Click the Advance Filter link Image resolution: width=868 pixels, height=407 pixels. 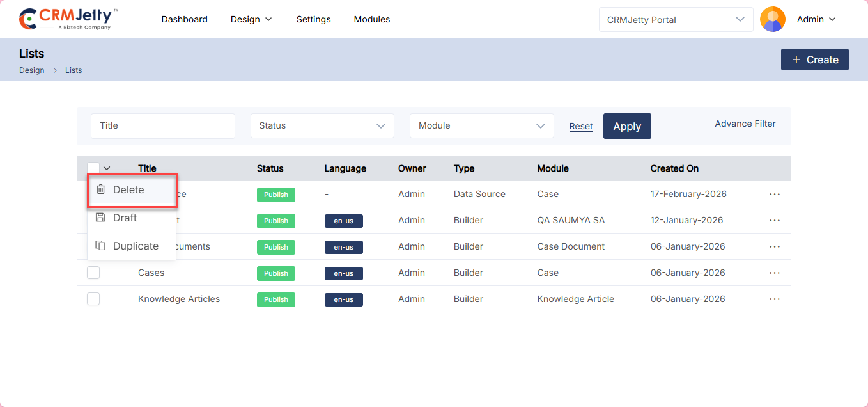745,124
